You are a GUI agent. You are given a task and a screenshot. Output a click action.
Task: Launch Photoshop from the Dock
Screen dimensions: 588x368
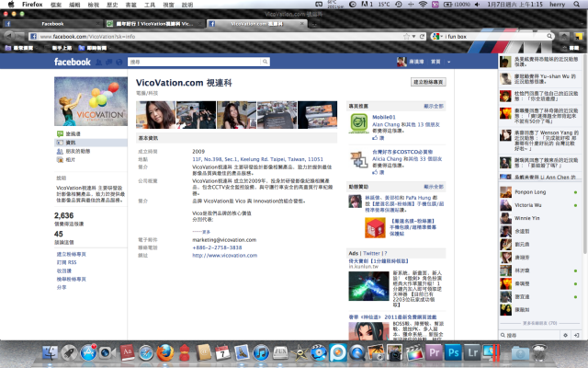tap(453, 353)
